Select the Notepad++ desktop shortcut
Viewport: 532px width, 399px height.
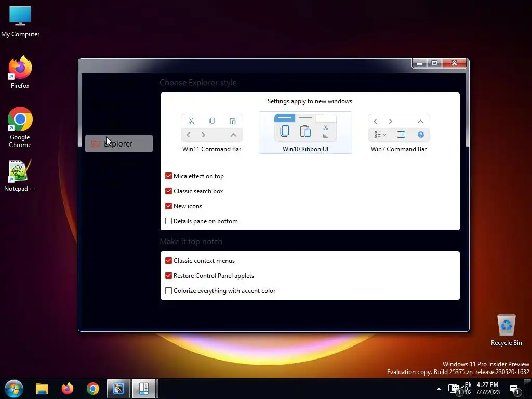(x=20, y=176)
